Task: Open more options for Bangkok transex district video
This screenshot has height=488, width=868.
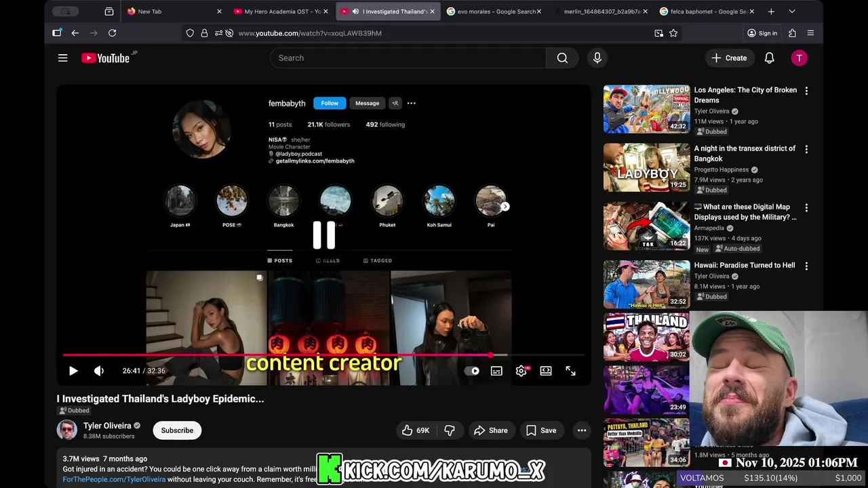Action: 806,149
